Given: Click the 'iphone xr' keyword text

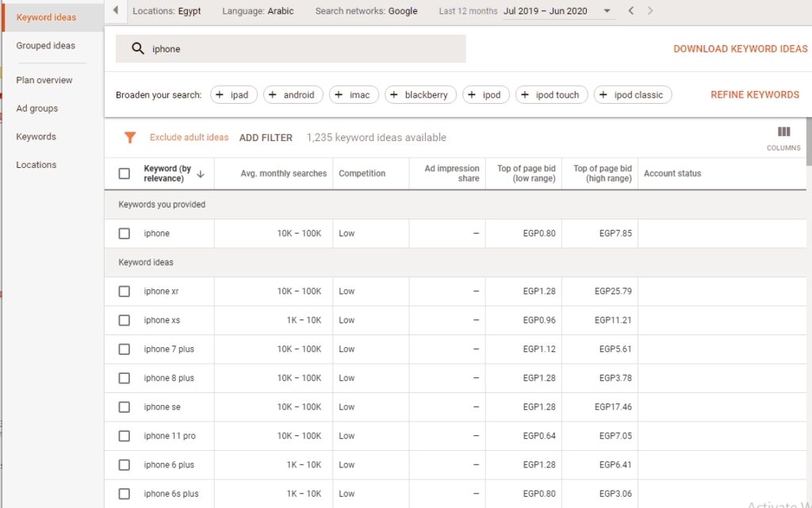Looking at the screenshot, I should (x=161, y=291).
